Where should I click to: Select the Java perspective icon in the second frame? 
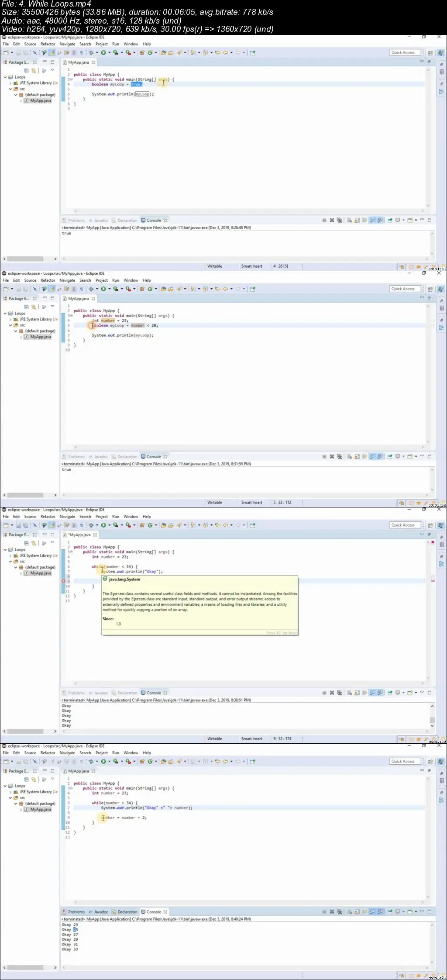click(x=440, y=289)
